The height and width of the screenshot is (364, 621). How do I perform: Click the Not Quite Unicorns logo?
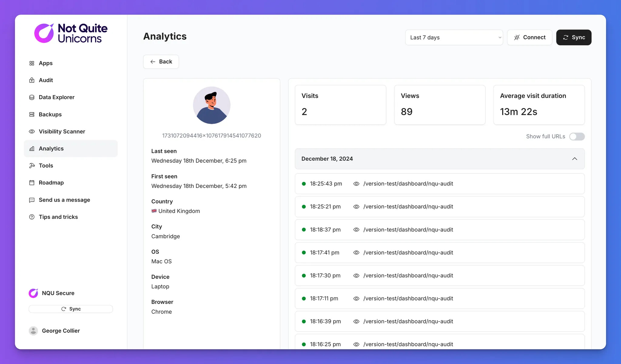(x=71, y=33)
